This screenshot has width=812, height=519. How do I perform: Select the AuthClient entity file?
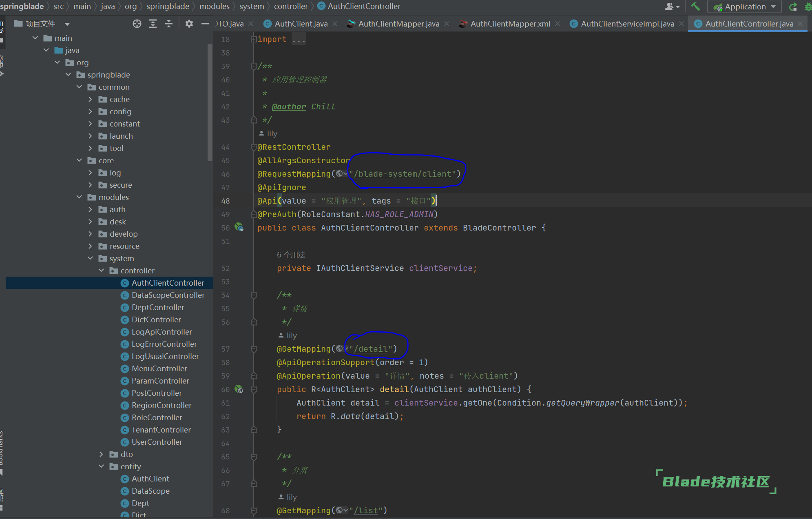(150, 479)
